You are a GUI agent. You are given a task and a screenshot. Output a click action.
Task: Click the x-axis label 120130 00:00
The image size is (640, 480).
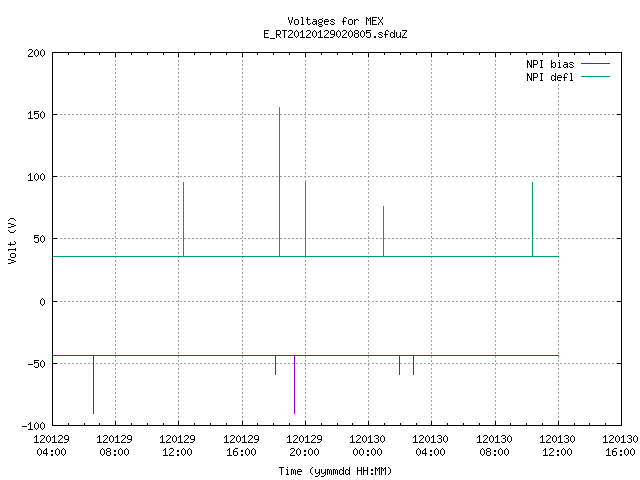click(x=367, y=446)
